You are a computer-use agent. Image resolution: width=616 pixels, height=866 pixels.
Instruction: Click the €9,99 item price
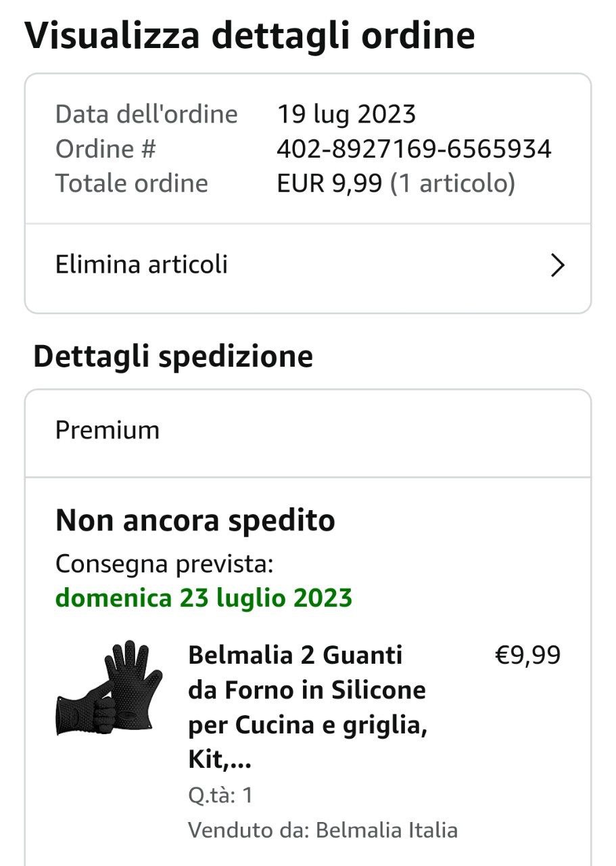pos(527,656)
